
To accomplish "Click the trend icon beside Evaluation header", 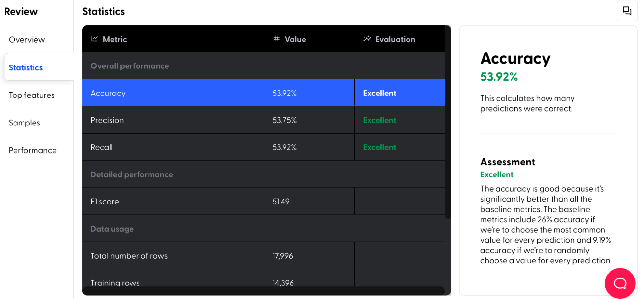I will pos(367,39).
